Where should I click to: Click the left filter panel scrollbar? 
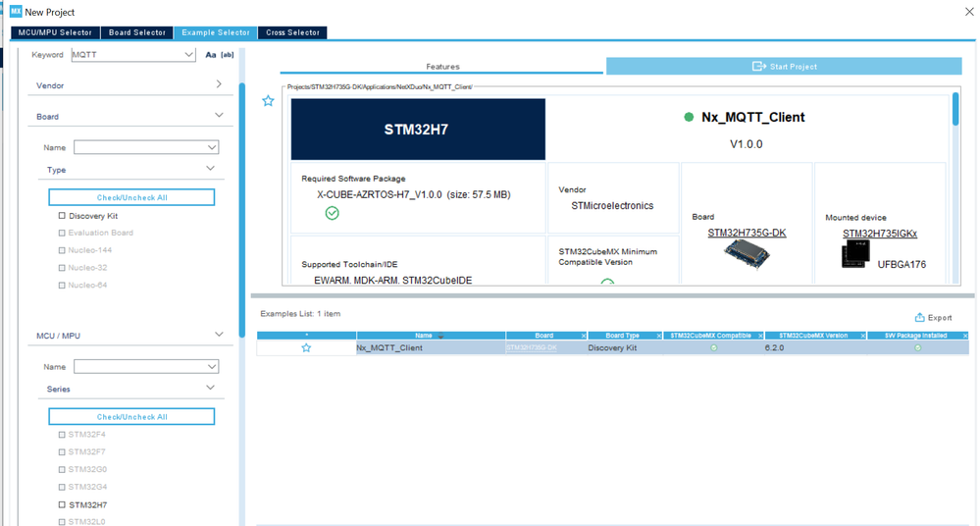pos(242,210)
